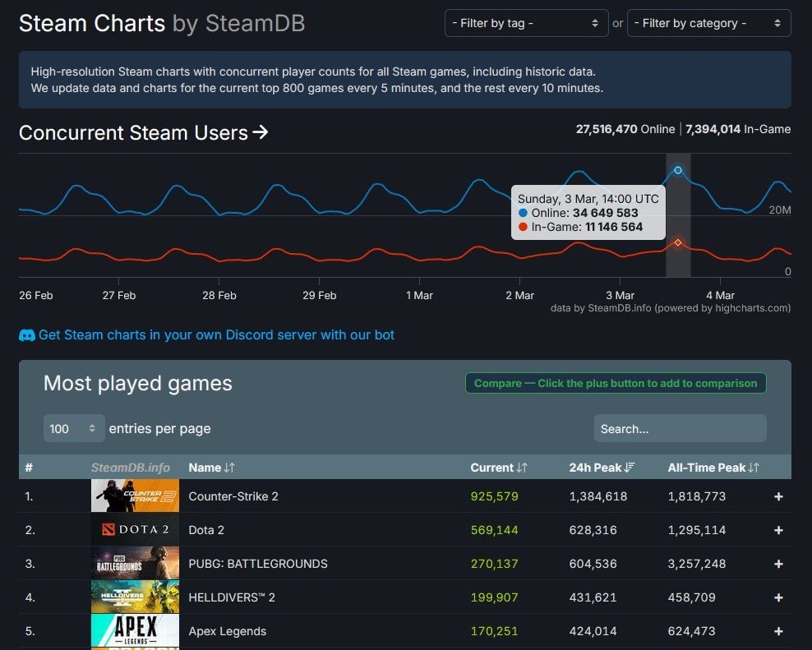The image size is (812, 650).
Task: Click the blue Online chart marker point
Action: coord(678,170)
